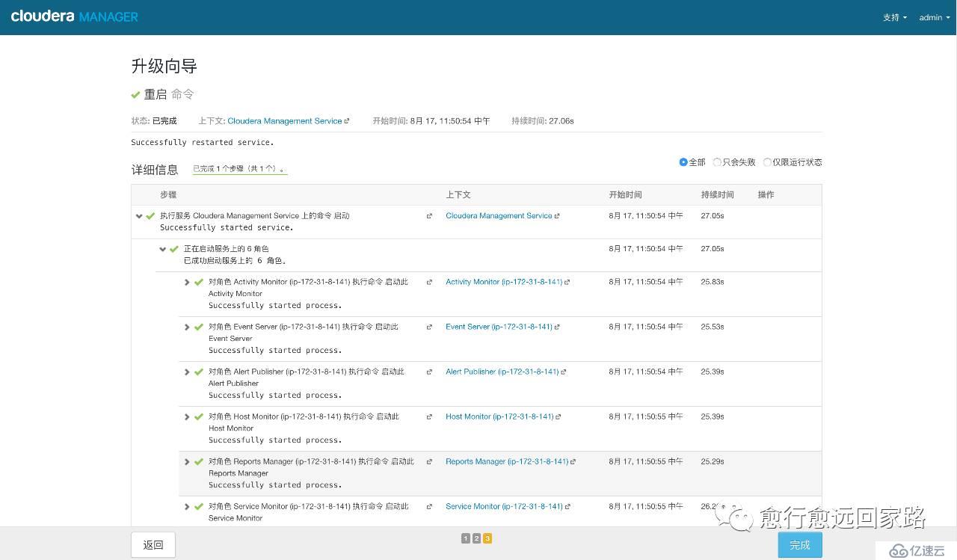Click Cloudera Management Service link in table
957x560 pixels.
click(499, 215)
